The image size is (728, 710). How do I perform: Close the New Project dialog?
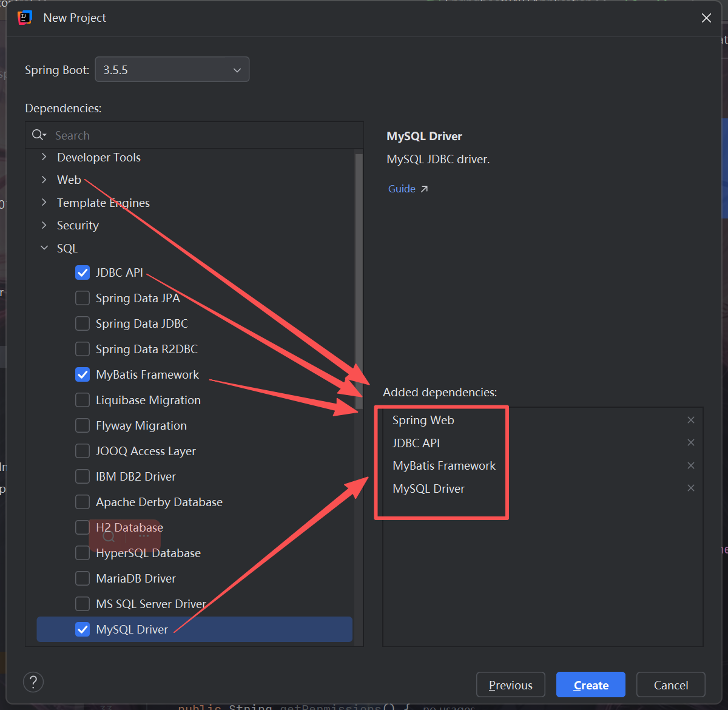pyautogui.click(x=706, y=18)
